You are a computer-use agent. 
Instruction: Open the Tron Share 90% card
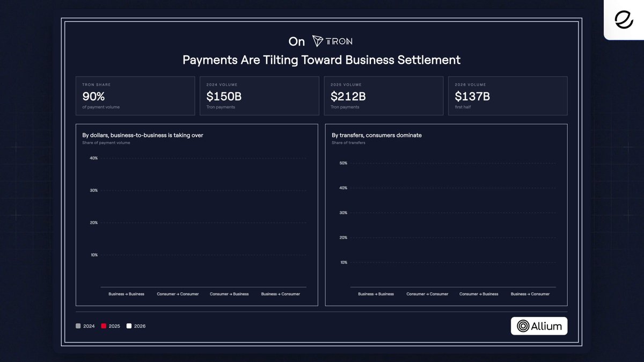(135, 96)
